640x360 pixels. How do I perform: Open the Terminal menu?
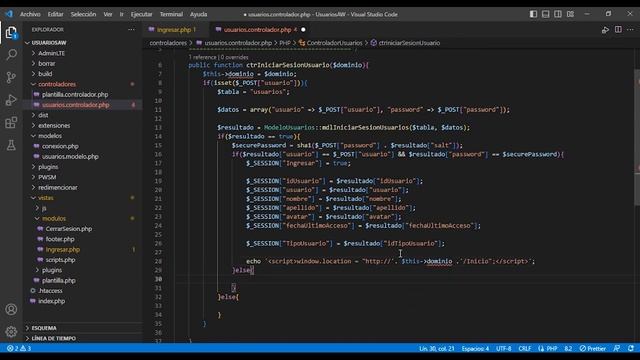pos(171,14)
